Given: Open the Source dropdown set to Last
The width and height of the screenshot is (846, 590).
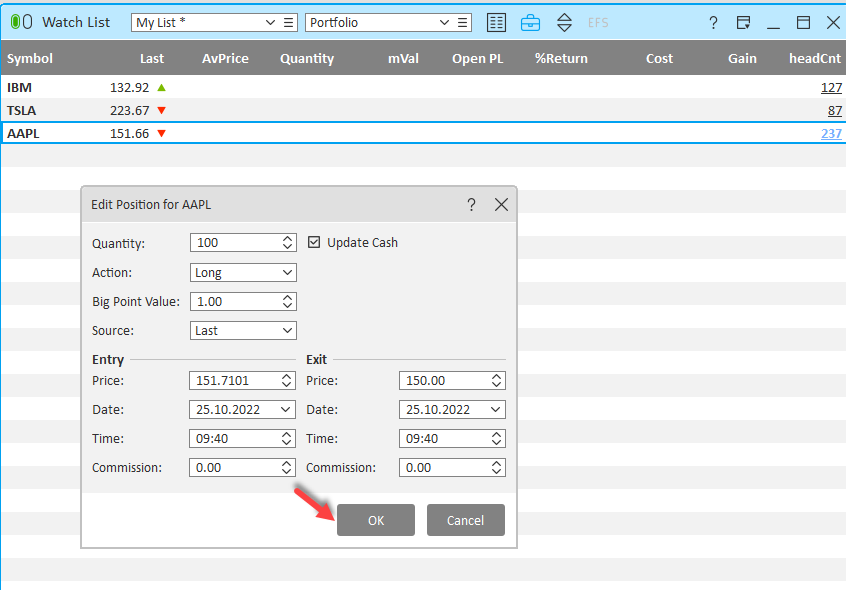Looking at the screenshot, I should pos(243,331).
